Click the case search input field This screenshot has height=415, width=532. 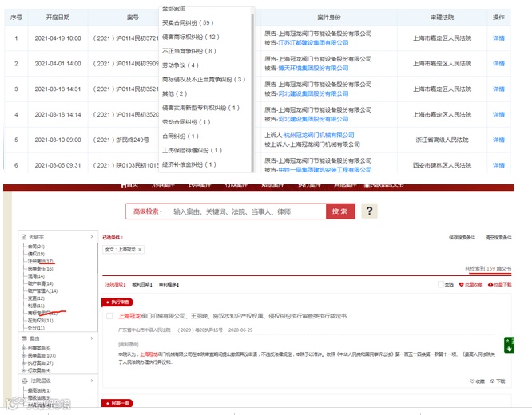coord(248,211)
